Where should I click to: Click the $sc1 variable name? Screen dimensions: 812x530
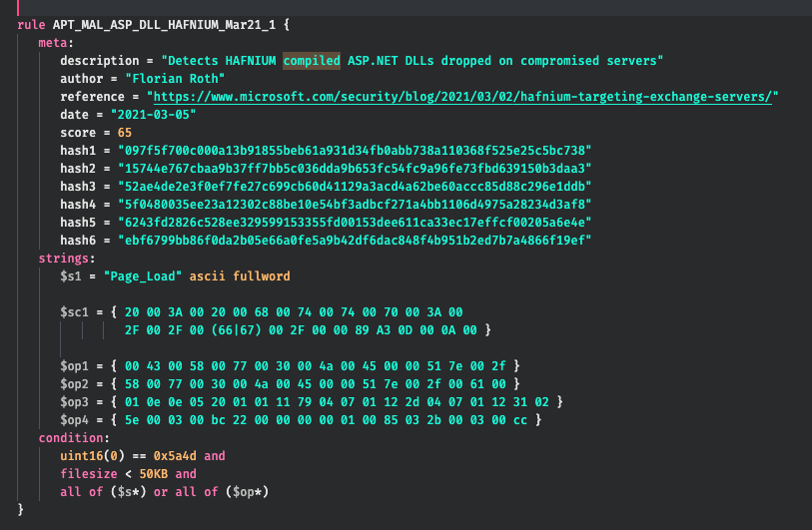76,311
